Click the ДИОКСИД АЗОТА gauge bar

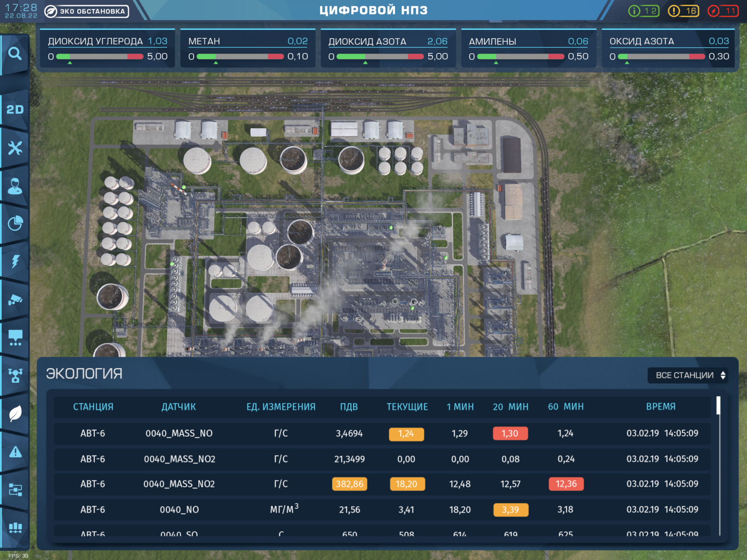click(380, 56)
